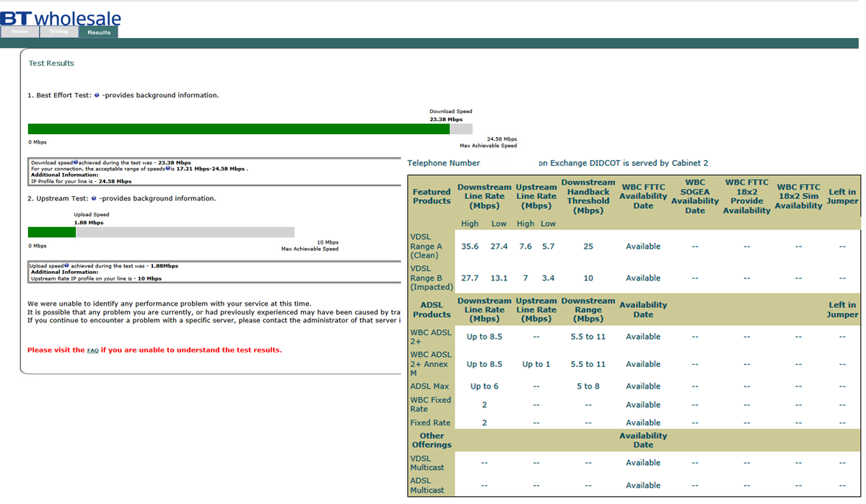Click the Featured Products column header
This screenshot has height=504, width=866.
click(x=432, y=196)
